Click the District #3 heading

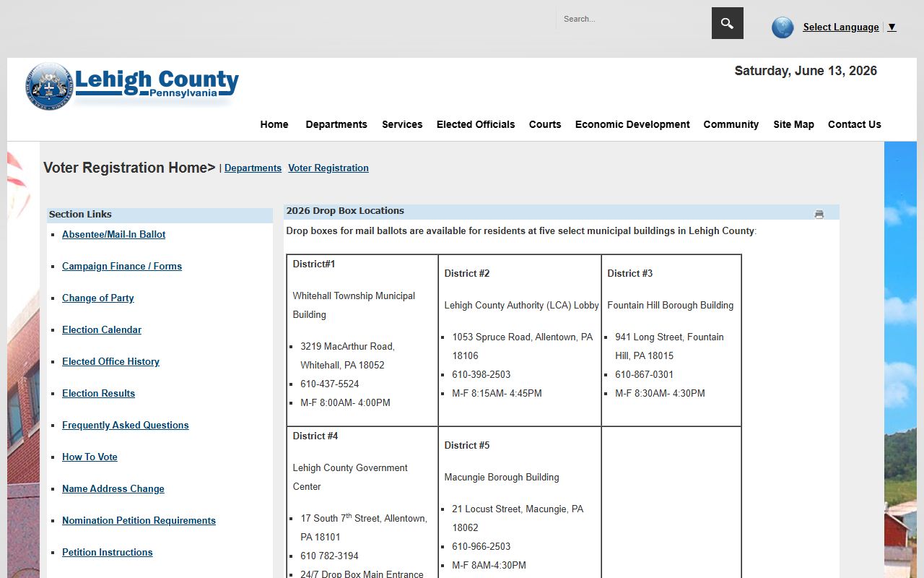(x=630, y=273)
